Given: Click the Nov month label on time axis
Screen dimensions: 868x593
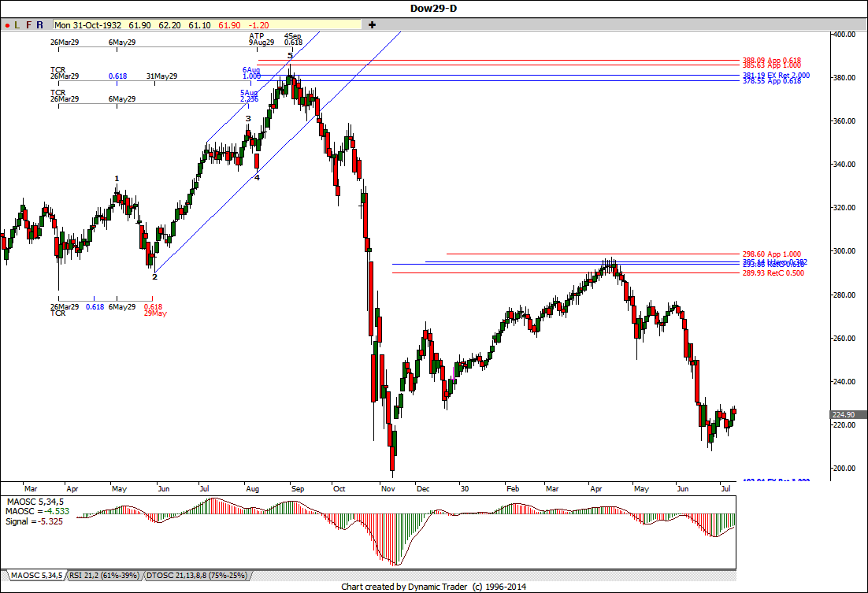Looking at the screenshot, I should tap(388, 489).
